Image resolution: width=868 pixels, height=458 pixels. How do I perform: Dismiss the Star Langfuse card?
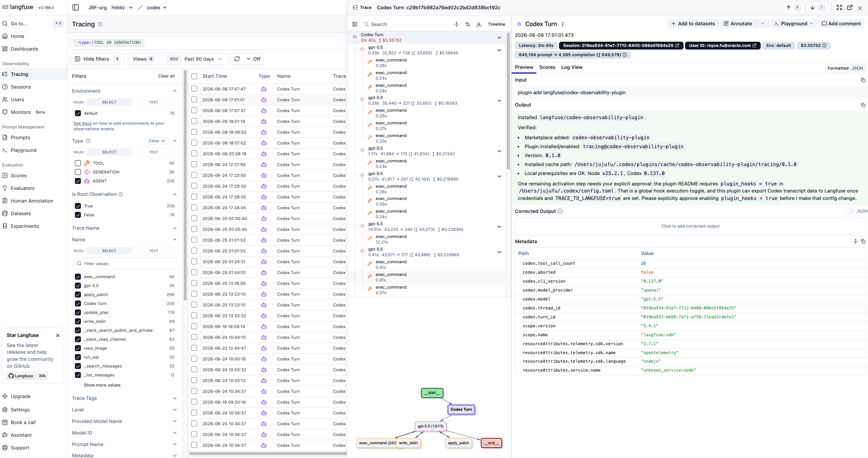(58, 335)
